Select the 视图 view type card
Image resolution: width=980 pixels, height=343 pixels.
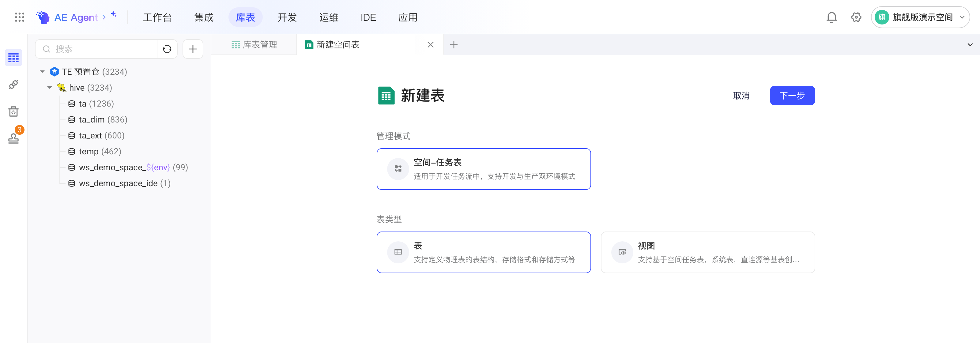[x=708, y=252]
